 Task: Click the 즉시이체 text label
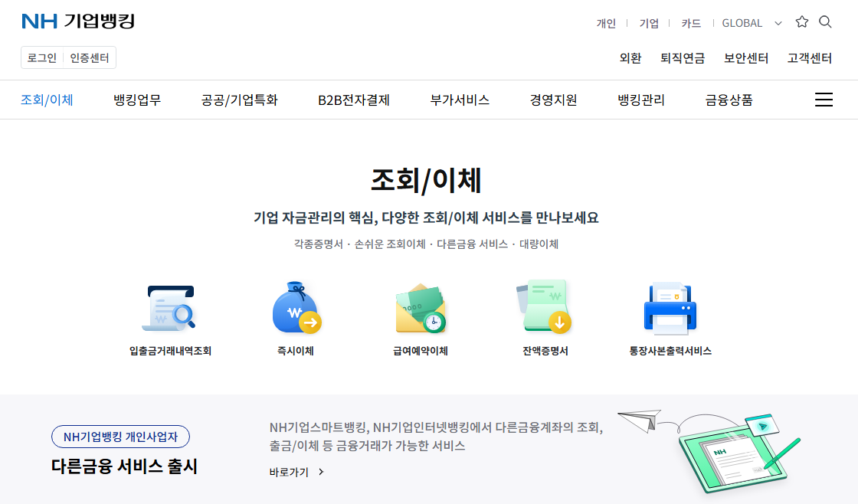pos(296,351)
